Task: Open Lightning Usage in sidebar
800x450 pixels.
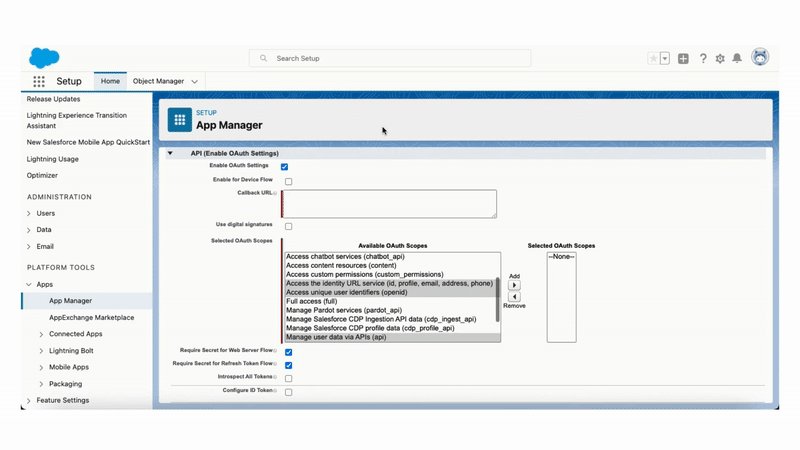Action: (53, 159)
